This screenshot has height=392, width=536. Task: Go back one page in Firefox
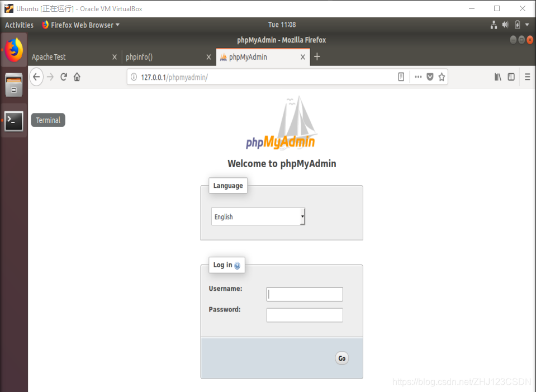pyautogui.click(x=36, y=77)
